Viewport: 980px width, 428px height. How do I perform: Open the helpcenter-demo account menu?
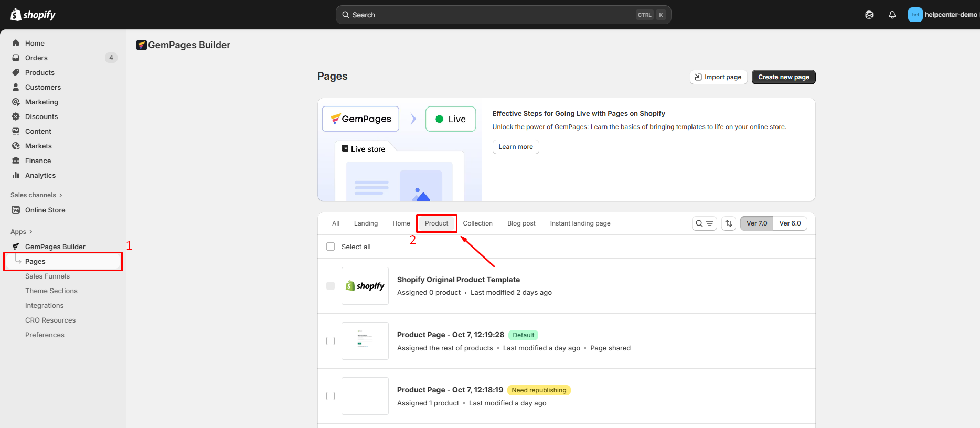942,15
